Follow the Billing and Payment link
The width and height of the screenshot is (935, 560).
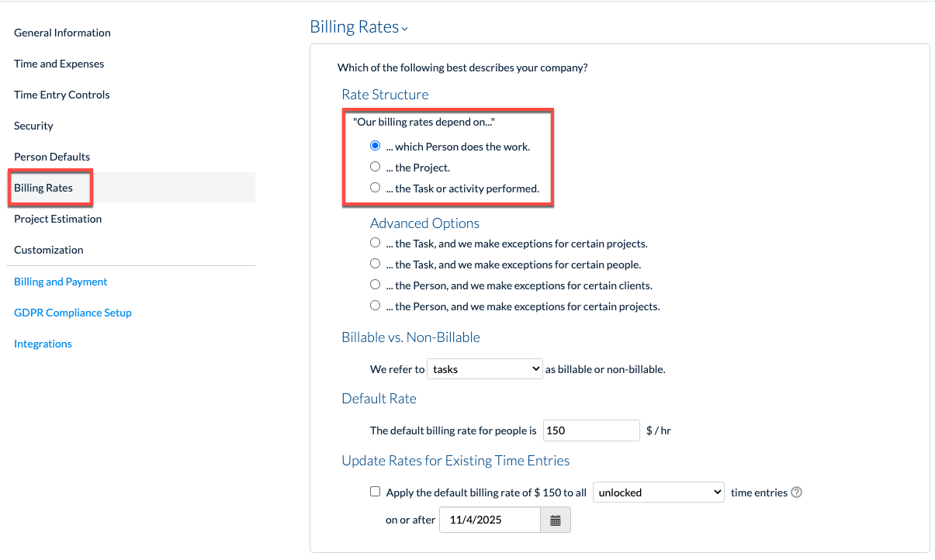coord(61,282)
